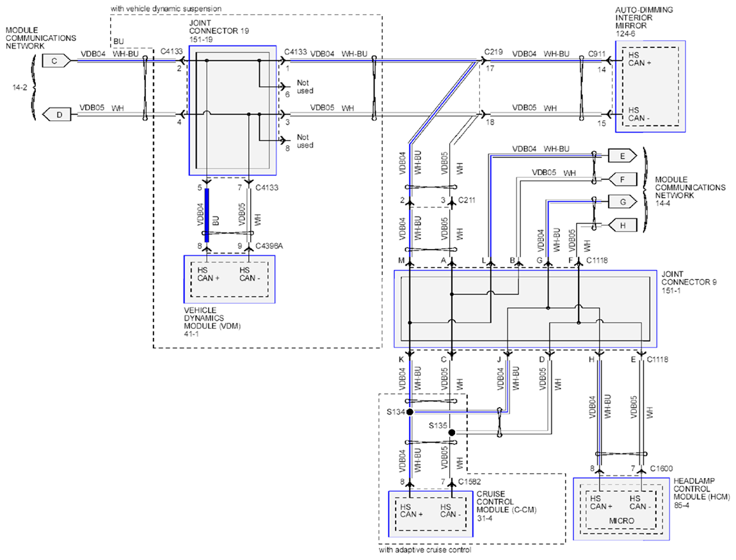Image resolution: width=736 pixels, height=560 pixels.
Task: Click the C211 connector label
Action: pyautogui.click(x=467, y=200)
